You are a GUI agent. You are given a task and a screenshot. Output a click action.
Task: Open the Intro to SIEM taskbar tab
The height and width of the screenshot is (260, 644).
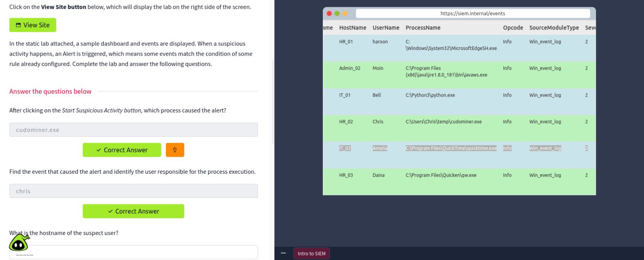pos(312,254)
